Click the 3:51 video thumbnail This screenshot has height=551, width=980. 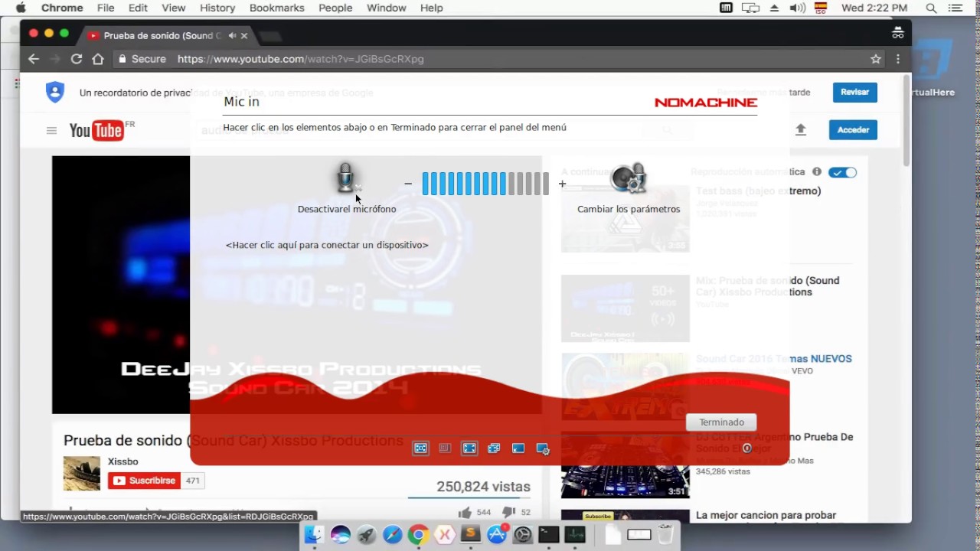[x=626, y=464]
